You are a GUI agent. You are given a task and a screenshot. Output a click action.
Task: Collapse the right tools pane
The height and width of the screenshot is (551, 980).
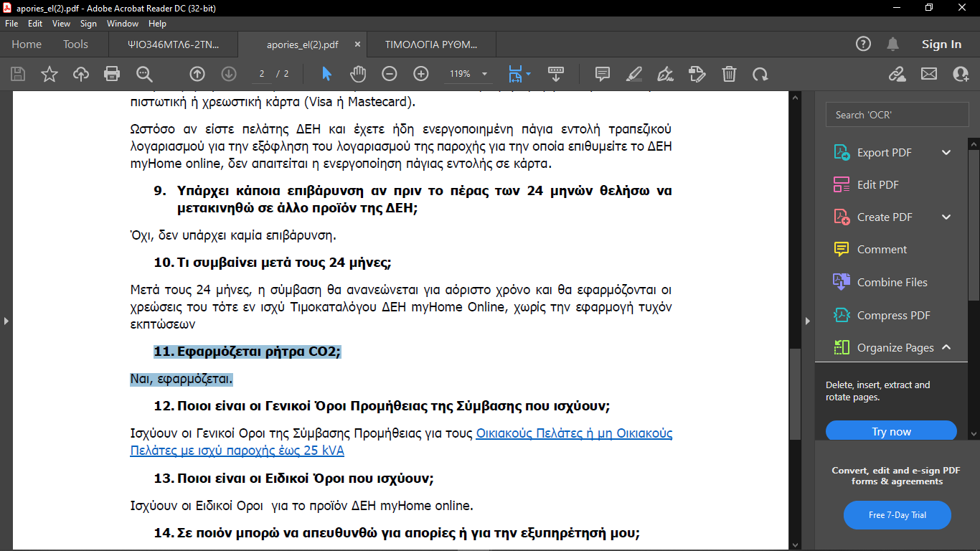pyautogui.click(x=807, y=321)
